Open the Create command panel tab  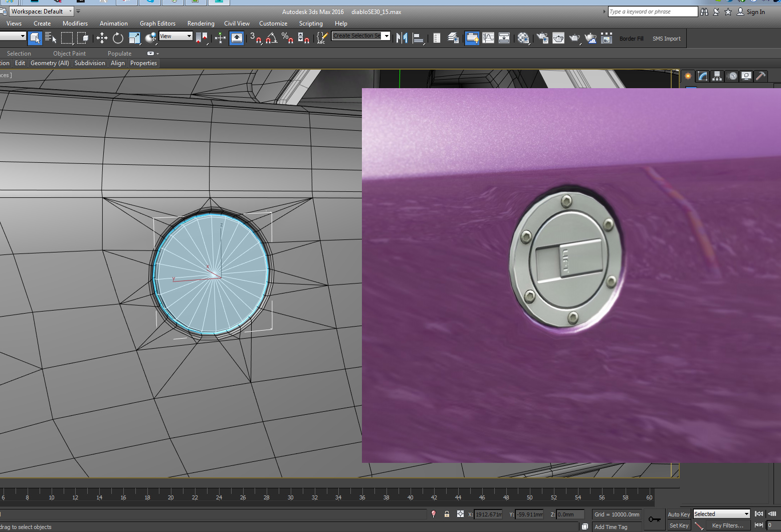pos(688,76)
